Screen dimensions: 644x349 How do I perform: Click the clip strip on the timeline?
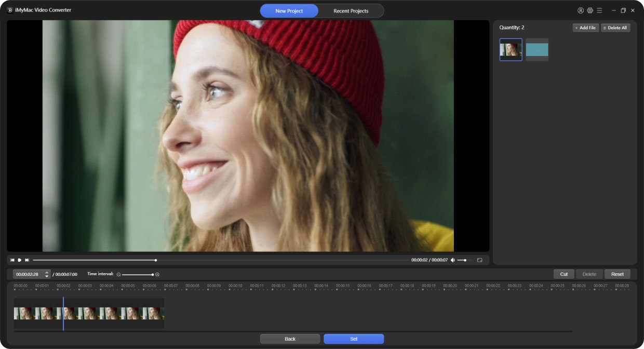(89, 313)
